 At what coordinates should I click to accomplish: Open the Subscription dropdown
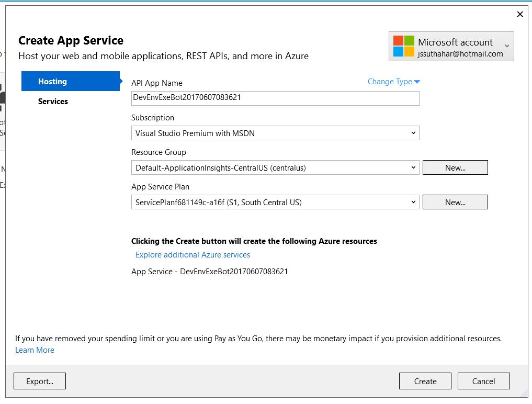pyautogui.click(x=275, y=133)
